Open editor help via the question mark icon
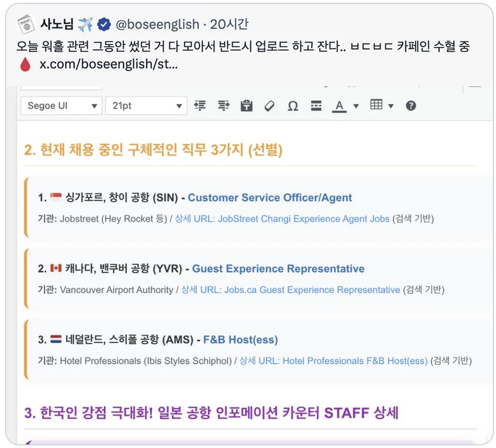496x448 pixels. pyautogui.click(x=412, y=105)
